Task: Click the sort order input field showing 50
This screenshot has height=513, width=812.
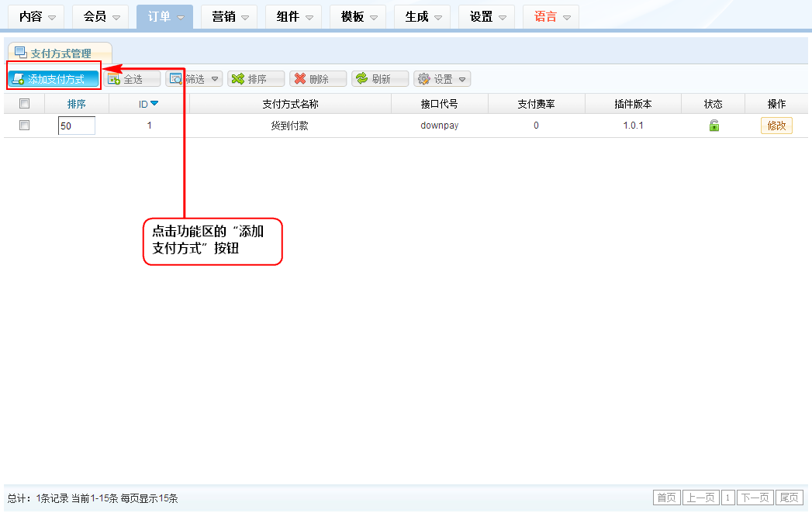Action: click(x=76, y=126)
